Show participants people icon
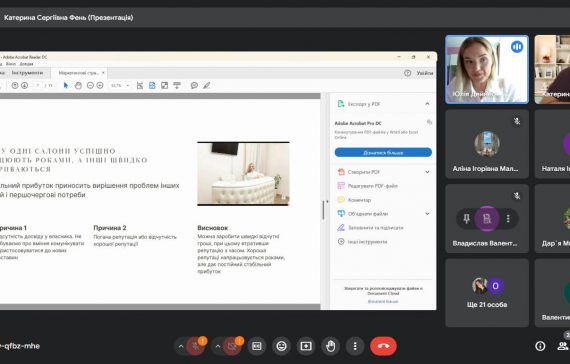The height and width of the screenshot is (364, 570). [563, 346]
